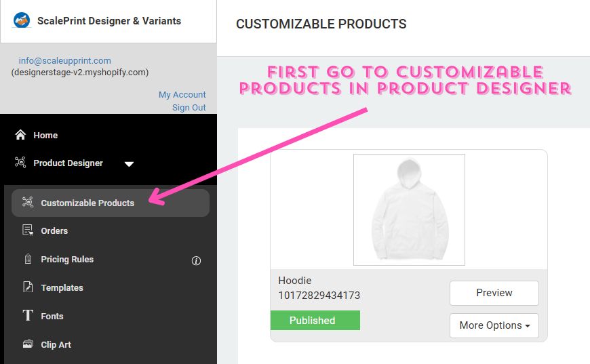The width and height of the screenshot is (590, 364).
Task: Click the green Published status button
Action: 315,321
